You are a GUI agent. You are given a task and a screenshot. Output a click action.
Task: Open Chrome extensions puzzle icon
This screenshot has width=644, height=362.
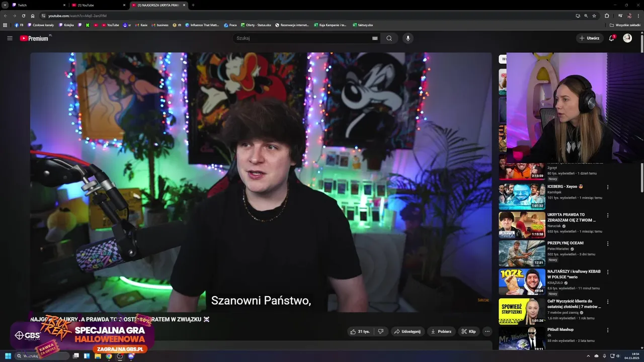click(x=607, y=16)
